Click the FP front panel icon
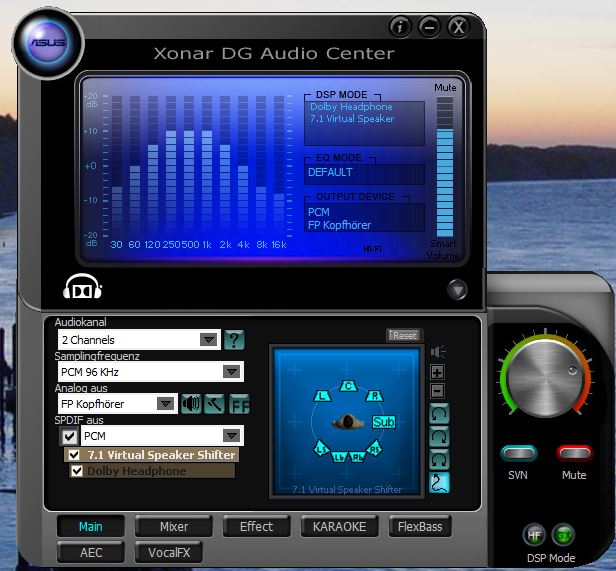This screenshot has width=616, height=571. click(239, 404)
